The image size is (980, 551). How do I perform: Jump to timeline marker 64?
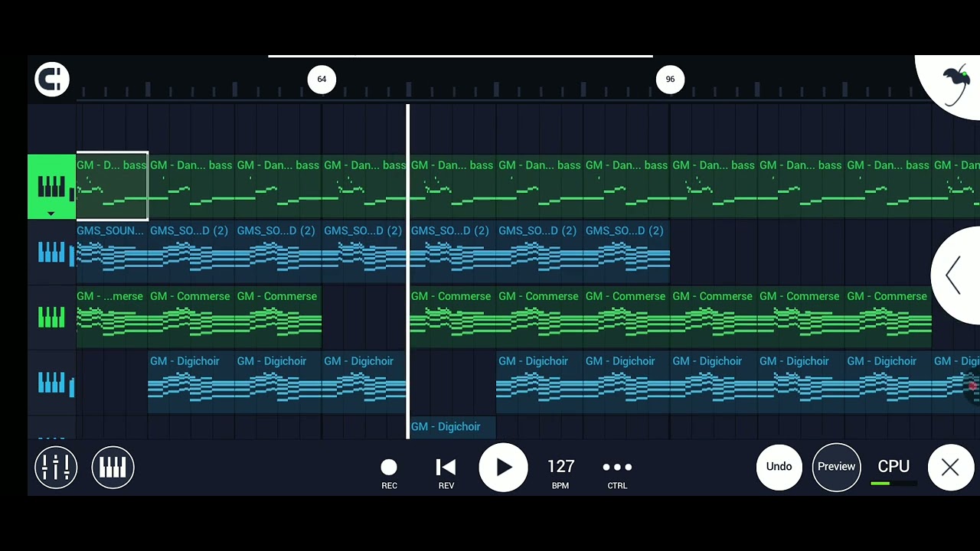coord(322,79)
